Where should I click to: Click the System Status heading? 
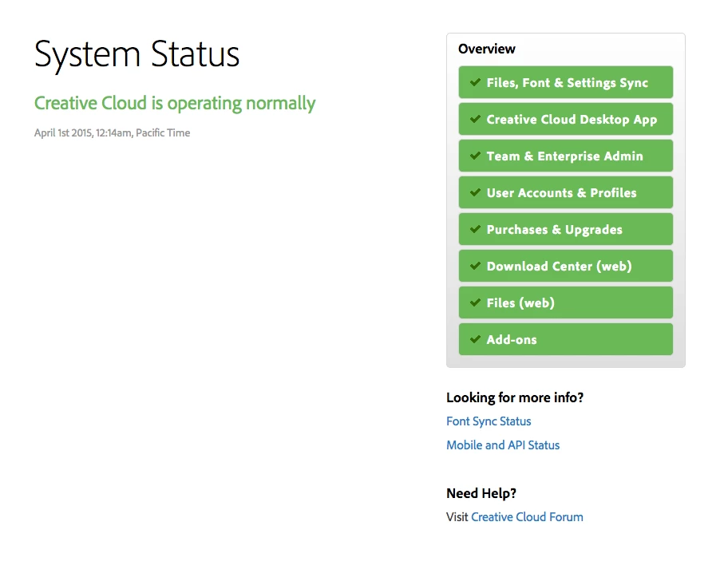click(137, 55)
